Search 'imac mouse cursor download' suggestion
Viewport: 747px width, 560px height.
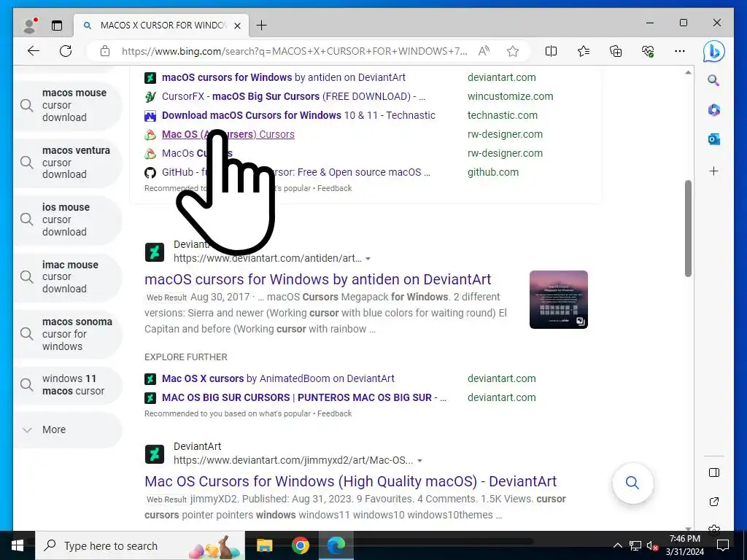point(68,276)
